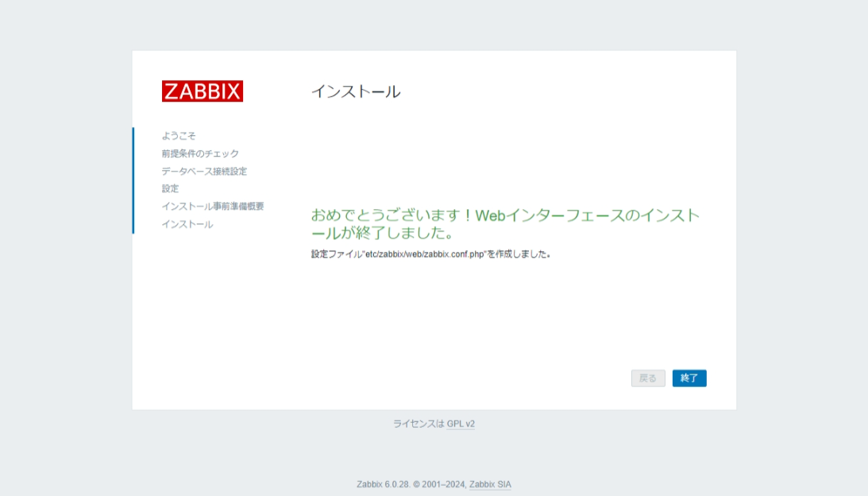868x496 pixels.
Task: Click the 終了 finish button
Action: (x=689, y=378)
